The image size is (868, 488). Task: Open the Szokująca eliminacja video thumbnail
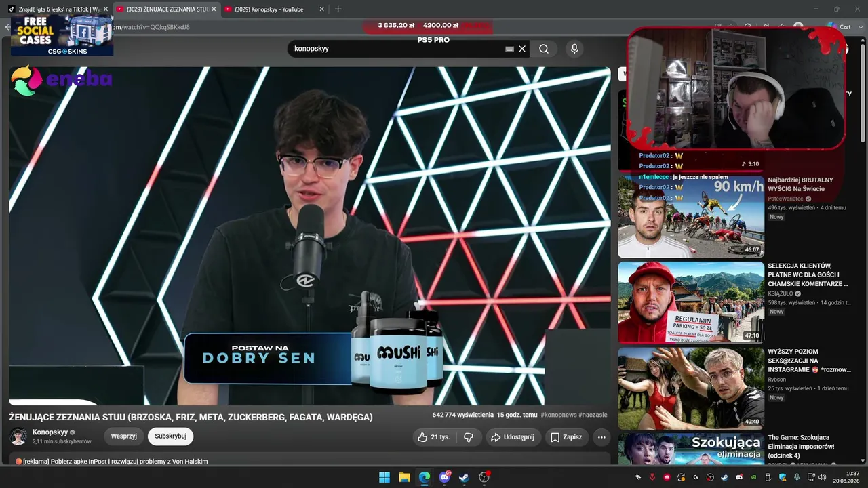click(x=691, y=449)
